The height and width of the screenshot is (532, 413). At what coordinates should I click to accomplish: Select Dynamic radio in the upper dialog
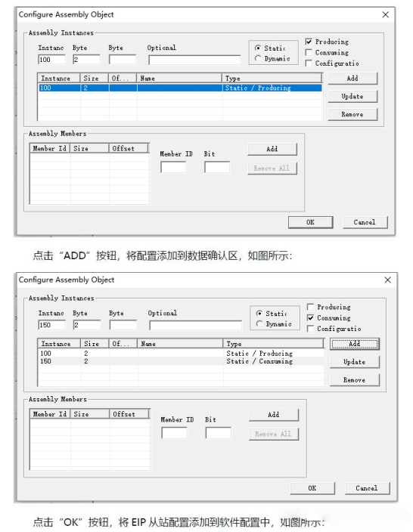click(x=258, y=58)
